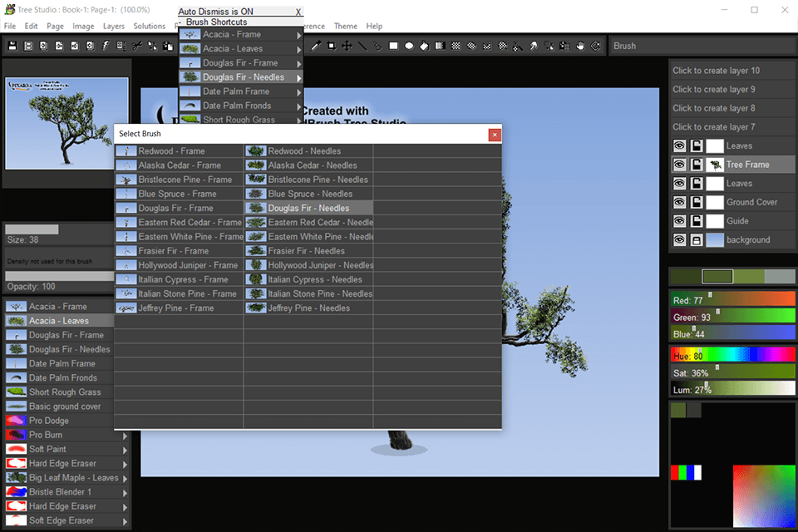Expand the Big Leaf Maple - Leaves arrow

[125, 479]
